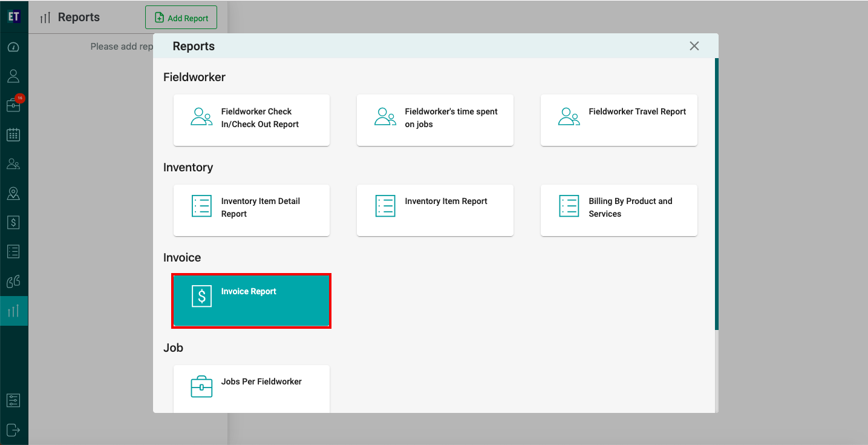Open the quotes icon in the sidebar
Screen dimensions: 868x445
(x=13, y=281)
